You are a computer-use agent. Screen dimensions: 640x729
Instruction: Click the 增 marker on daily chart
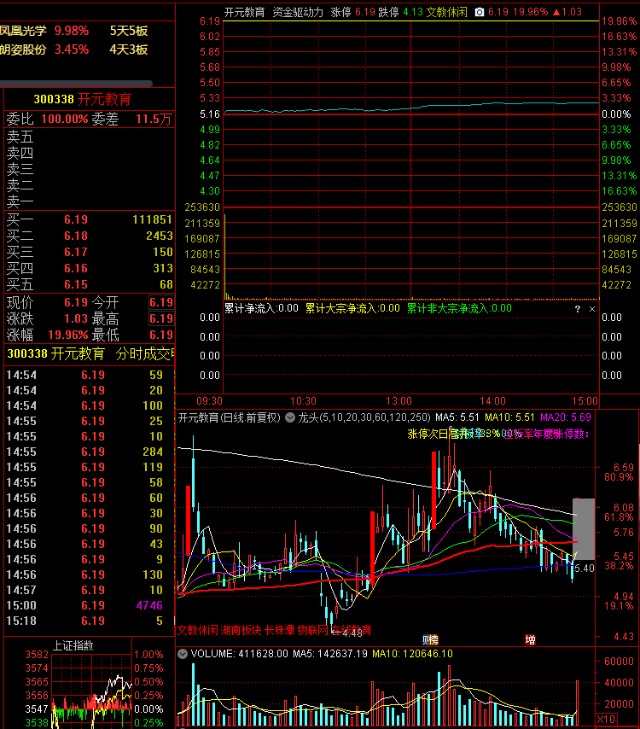(x=530, y=640)
